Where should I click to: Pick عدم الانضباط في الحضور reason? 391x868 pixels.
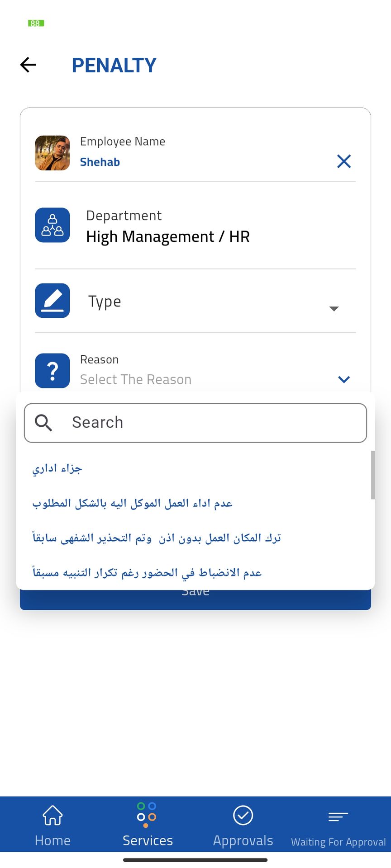147,573
